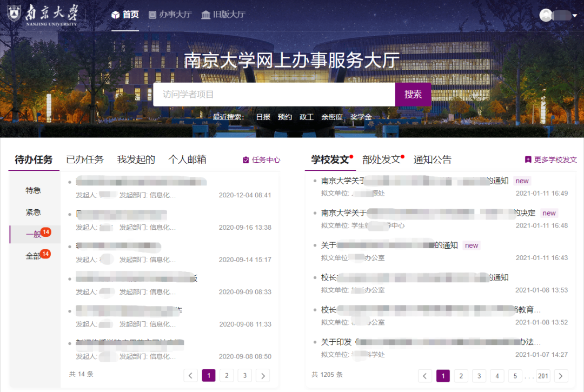The height and width of the screenshot is (392, 584).
Task: Open task dated 2020-09-16 13:38
Action: pos(170,220)
